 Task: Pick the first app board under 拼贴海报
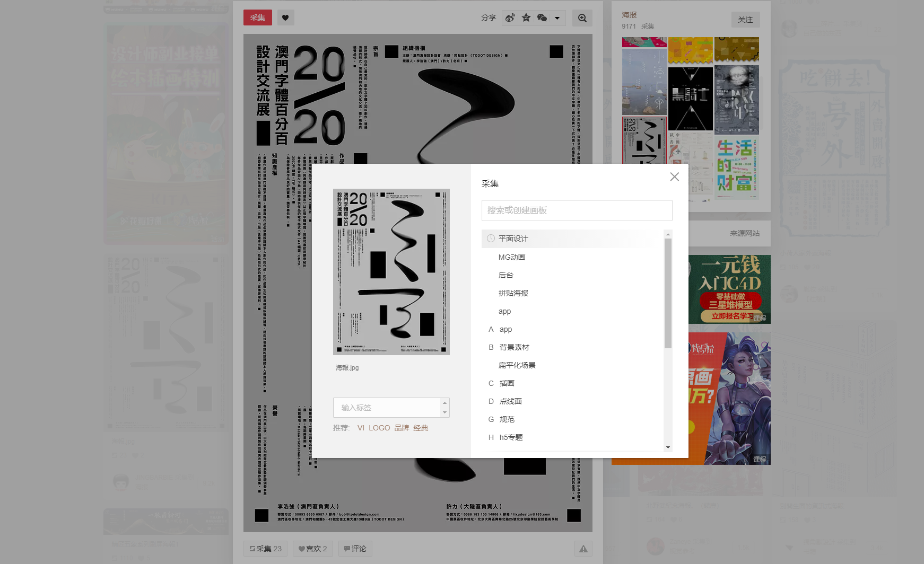click(x=572, y=311)
